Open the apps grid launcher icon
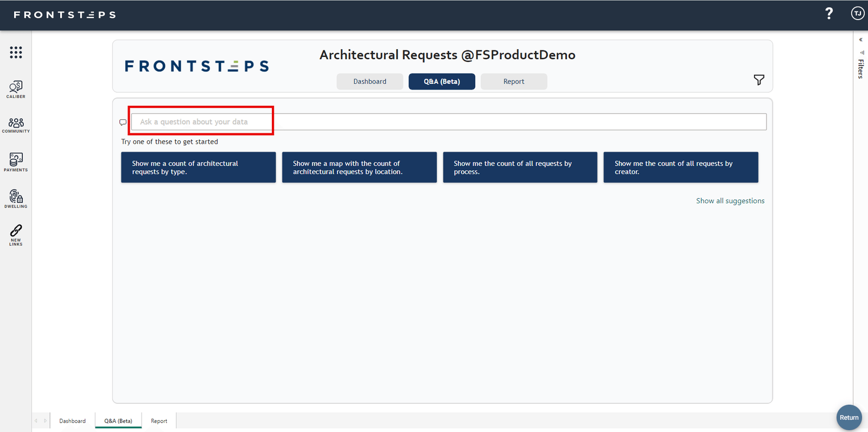This screenshot has width=868, height=432. click(x=16, y=52)
